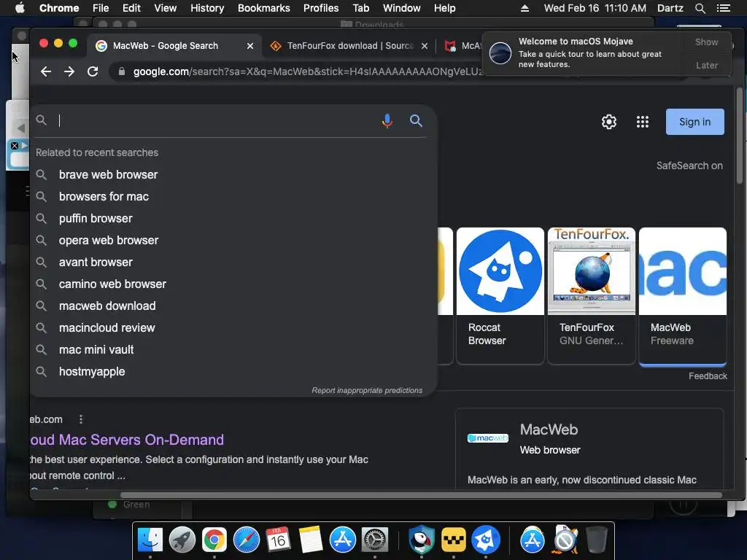Click SafeSearch on label
The height and width of the screenshot is (560, 747).
689,166
